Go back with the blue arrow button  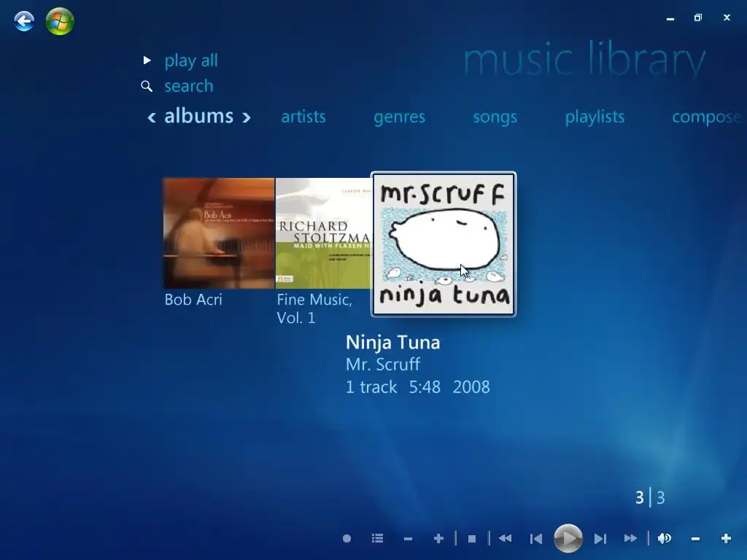[24, 21]
